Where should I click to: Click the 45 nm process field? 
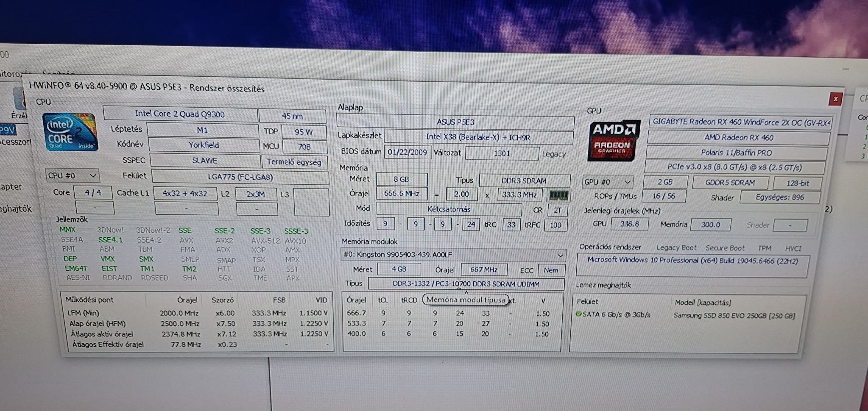pos(293,116)
